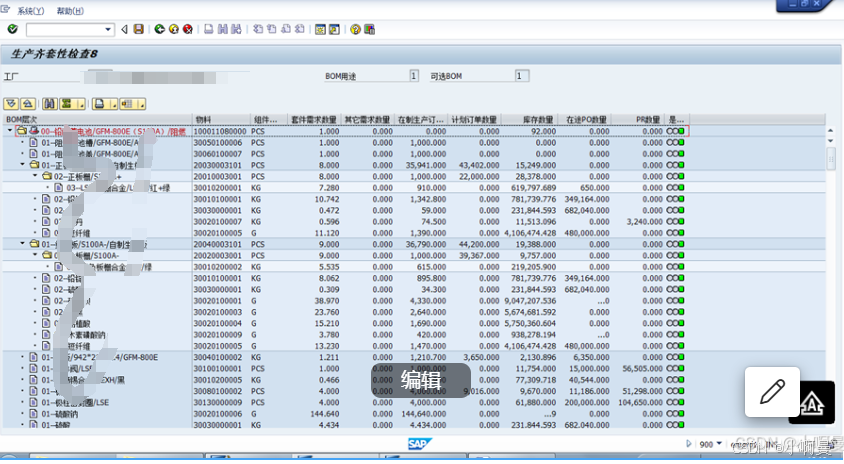The image size is (844, 464).
Task: Click the Collapse All icon above the tree
Action: coord(28,104)
